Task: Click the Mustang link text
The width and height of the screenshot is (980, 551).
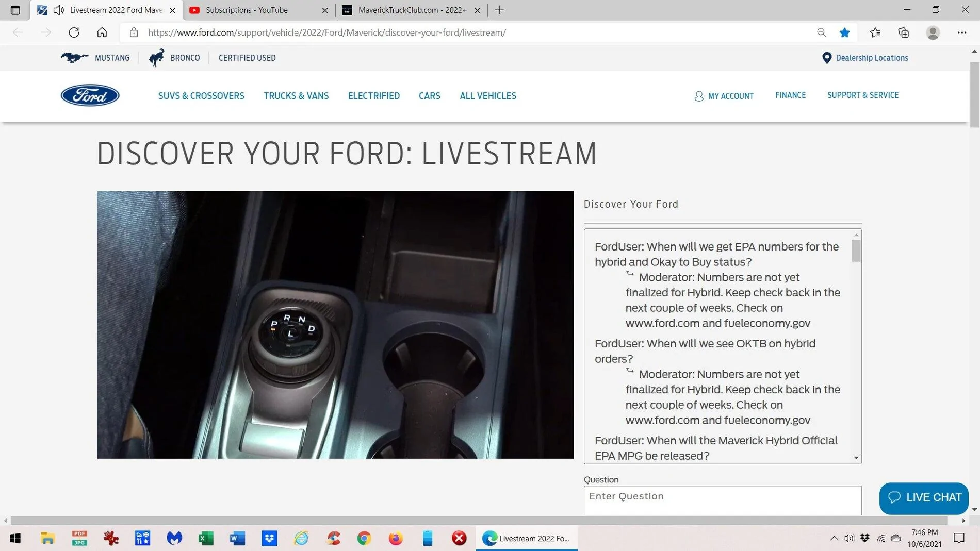Action: click(x=112, y=58)
